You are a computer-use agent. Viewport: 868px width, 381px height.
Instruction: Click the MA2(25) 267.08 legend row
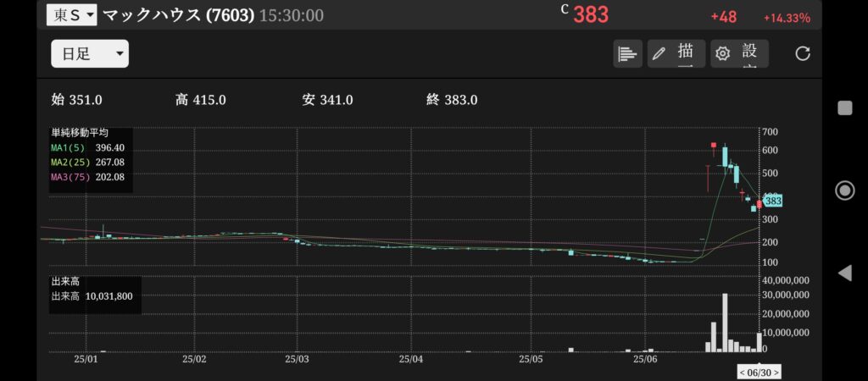[87, 163]
